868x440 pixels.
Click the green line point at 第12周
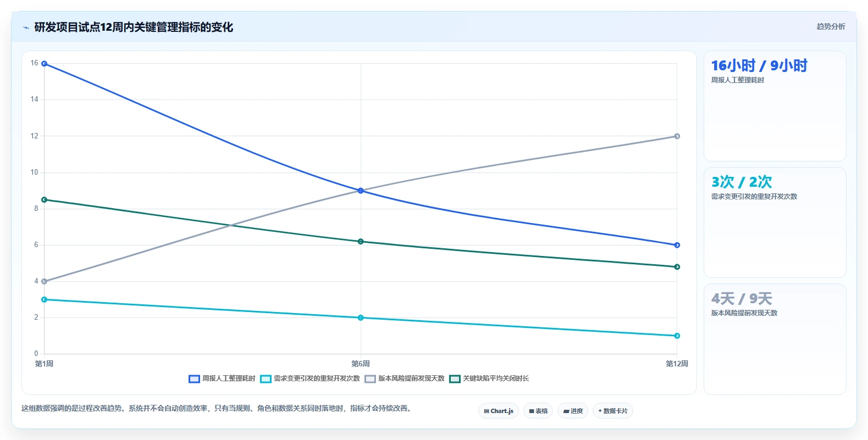pos(677,267)
